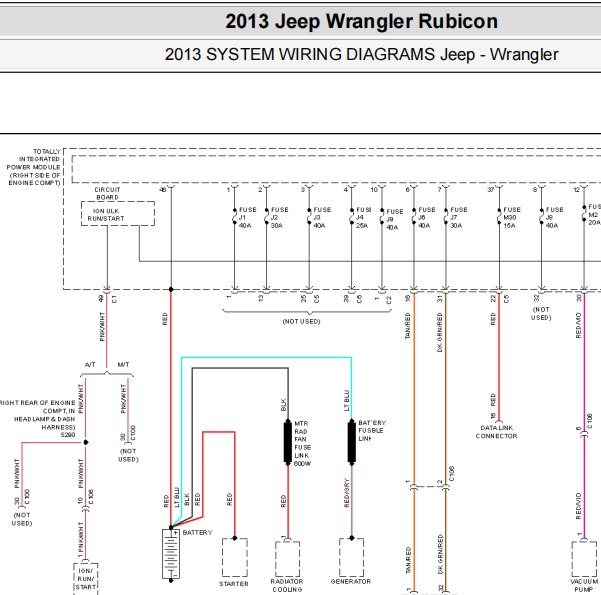Click the Fuse M30 15A label
Screen dimensions: 601x595
pos(512,217)
